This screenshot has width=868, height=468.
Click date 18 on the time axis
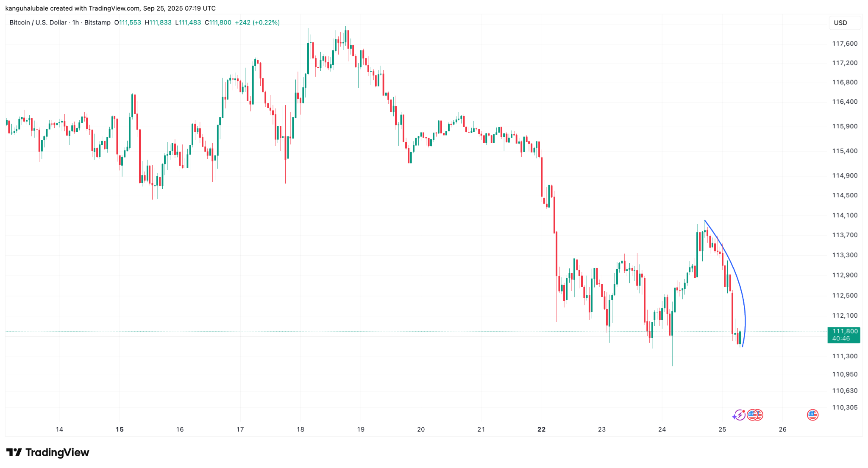click(x=300, y=429)
